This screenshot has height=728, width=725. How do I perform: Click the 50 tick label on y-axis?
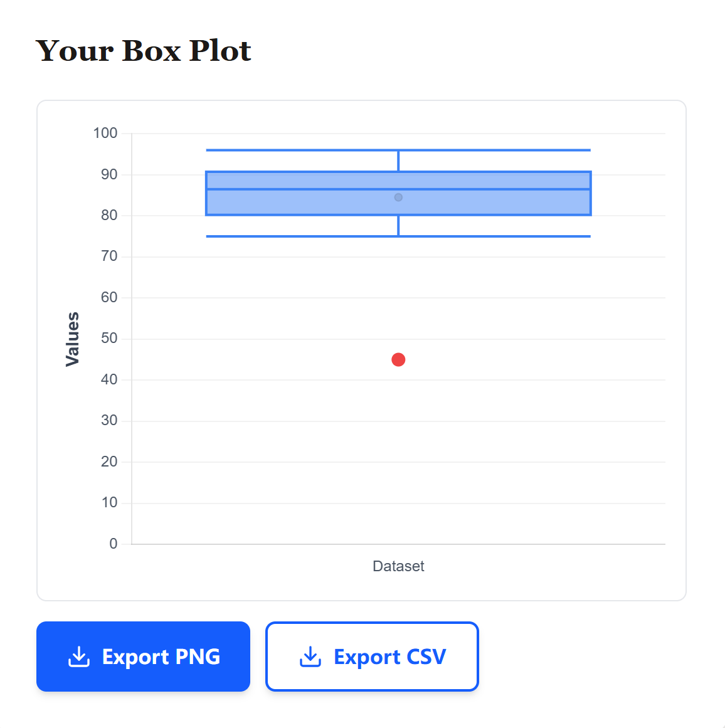pyautogui.click(x=109, y=338)
